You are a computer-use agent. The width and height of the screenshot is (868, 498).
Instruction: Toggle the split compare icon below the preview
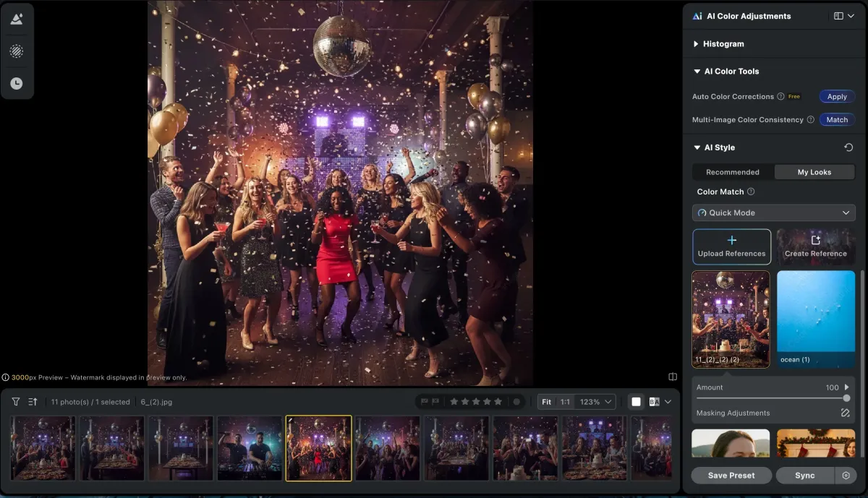(673, 377)
